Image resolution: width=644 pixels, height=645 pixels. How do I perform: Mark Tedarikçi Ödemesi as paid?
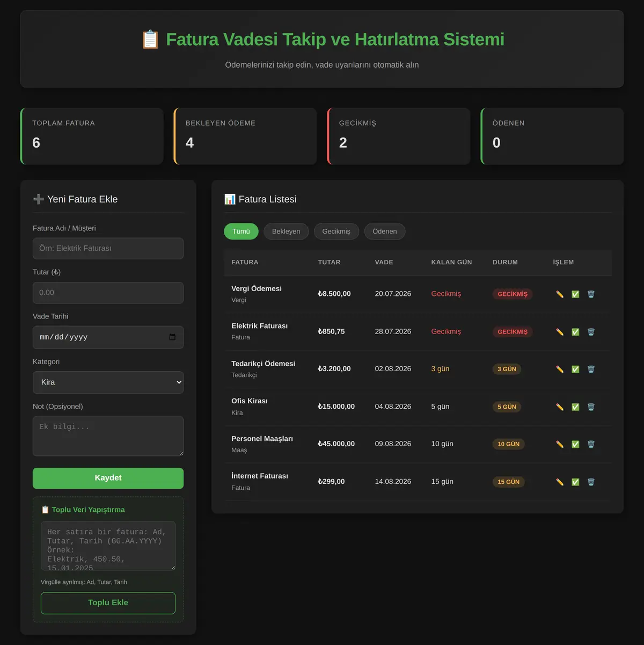pyautogui.click(x=575, y=369)
